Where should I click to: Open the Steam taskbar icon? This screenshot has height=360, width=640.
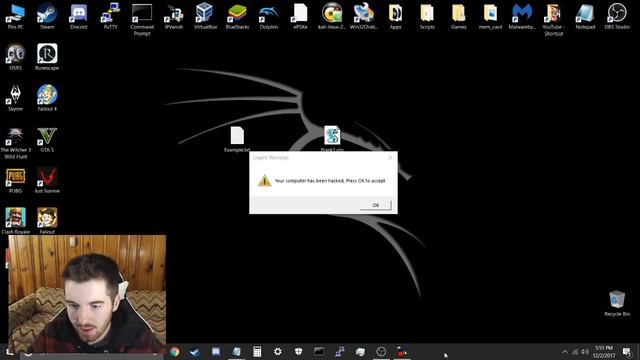coord(195,351)
